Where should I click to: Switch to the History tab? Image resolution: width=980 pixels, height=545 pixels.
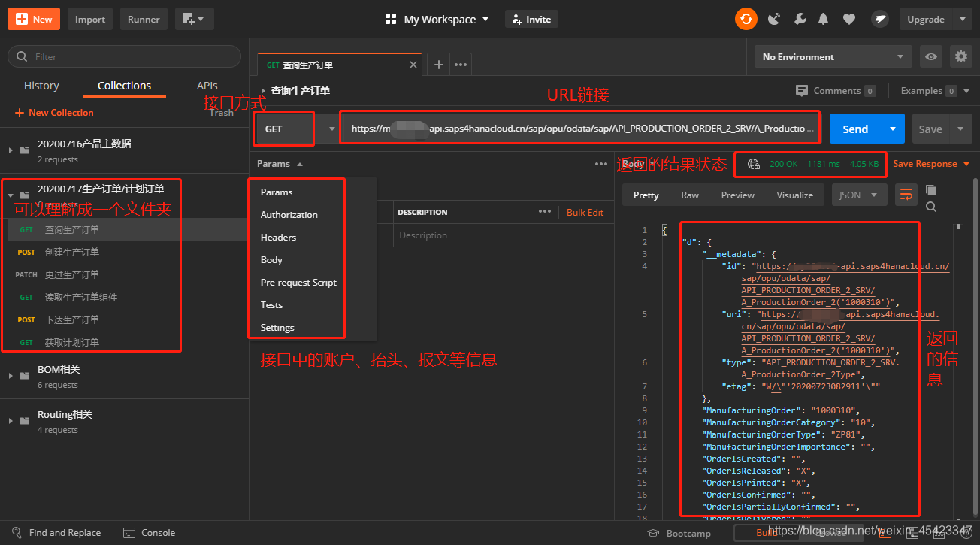pyautogui.click(x=41, y=86)
